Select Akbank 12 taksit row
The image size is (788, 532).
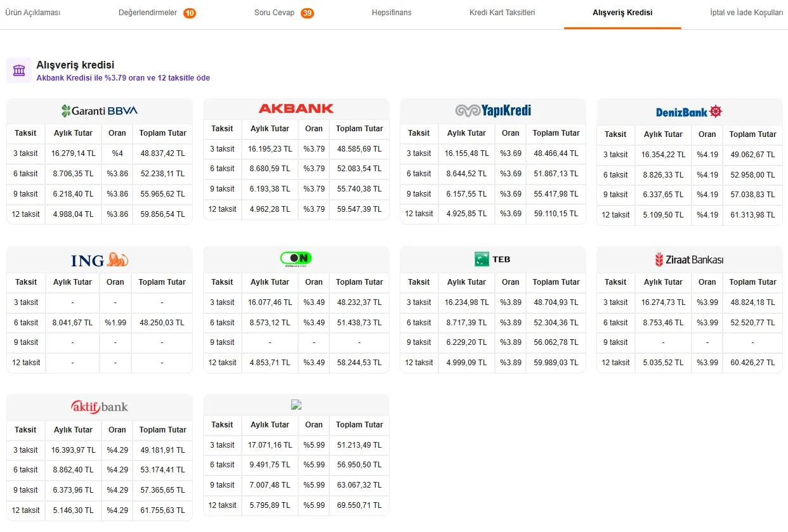pyautogui.click(x=296, y=209)
